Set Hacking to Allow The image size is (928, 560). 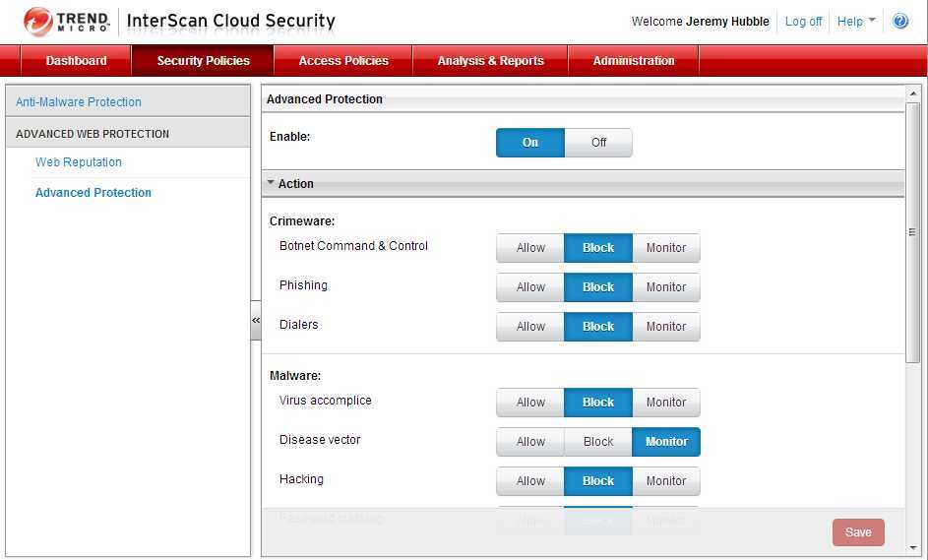click(x=530, y=481)
